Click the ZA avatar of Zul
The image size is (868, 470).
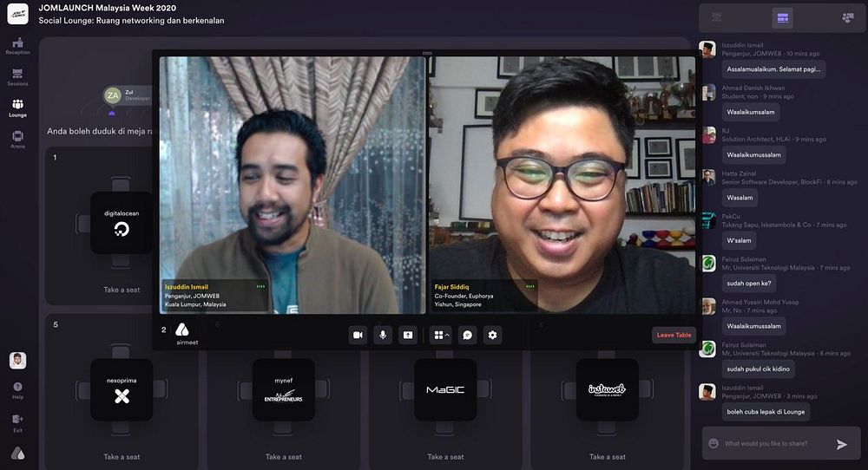(x=112, y=95)
